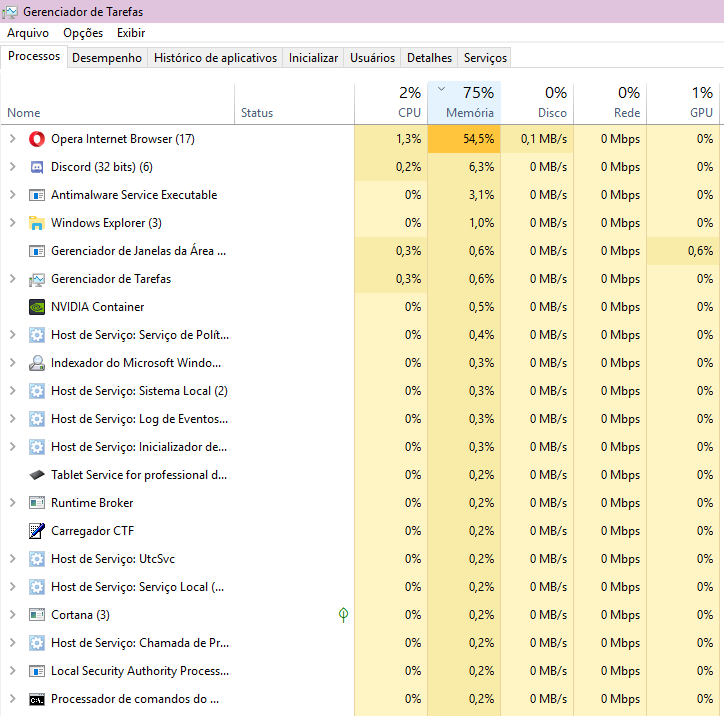Click the Serviço de Polít... gear icon

click(36, 335)
